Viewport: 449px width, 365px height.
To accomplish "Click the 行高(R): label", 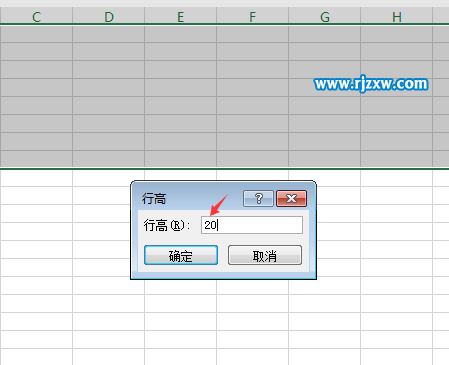I will pyautogui.click(x=167, y=225).
